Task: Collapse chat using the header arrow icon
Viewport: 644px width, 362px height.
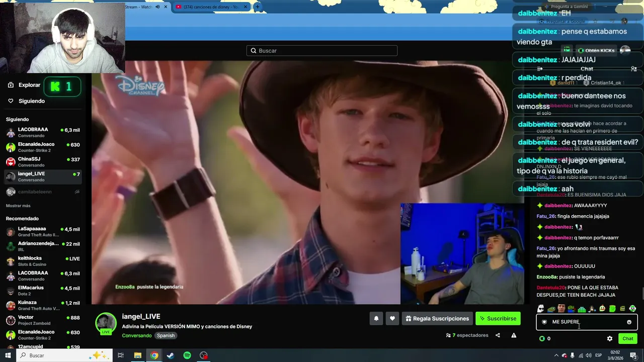Action: [x=540, y=69]
